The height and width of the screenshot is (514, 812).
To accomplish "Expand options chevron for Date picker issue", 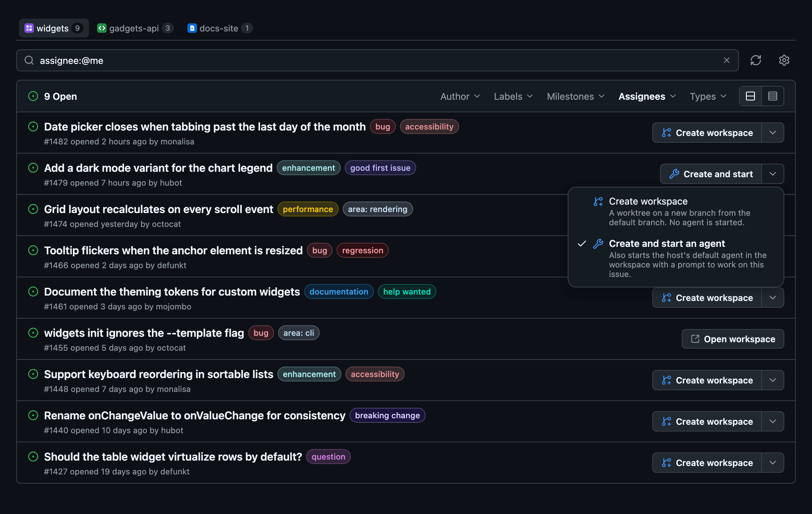I will 773,133.
